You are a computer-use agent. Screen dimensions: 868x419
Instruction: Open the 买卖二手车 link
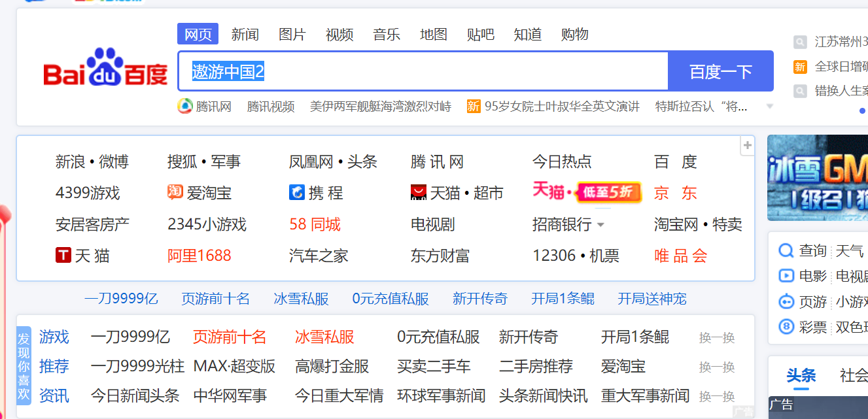tap(434, 366)
